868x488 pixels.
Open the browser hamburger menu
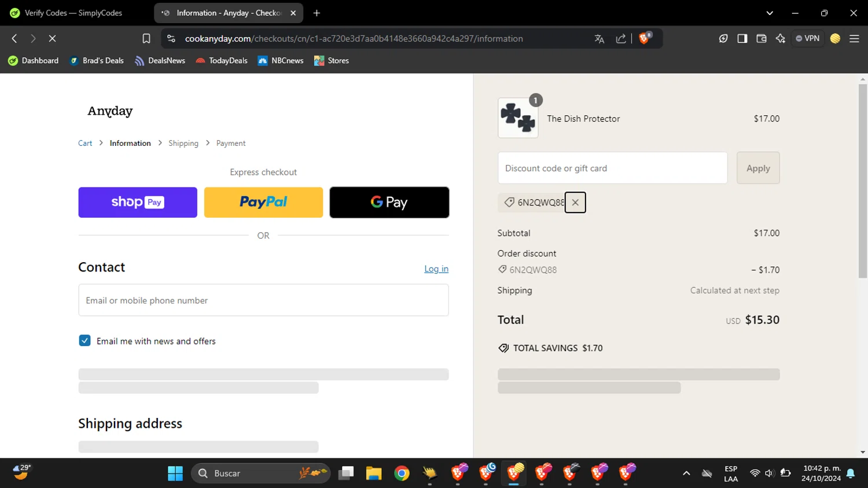tap(854, 38)
